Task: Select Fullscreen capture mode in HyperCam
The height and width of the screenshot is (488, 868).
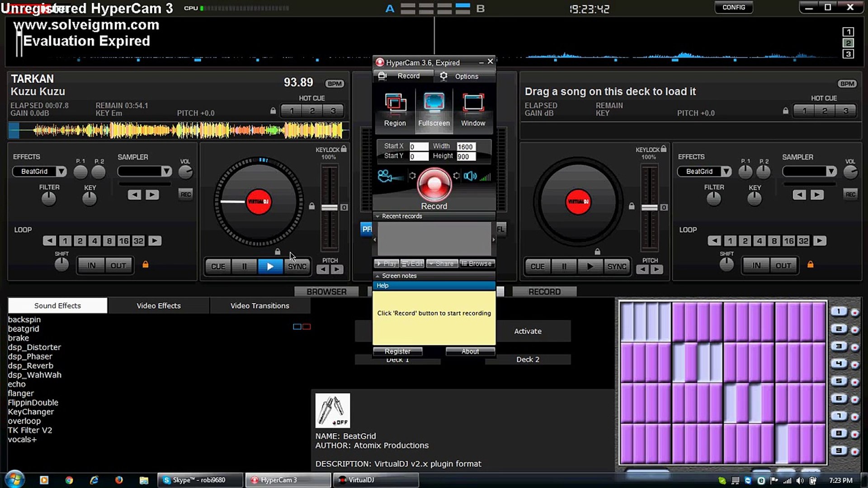Action: click(434, 108)
